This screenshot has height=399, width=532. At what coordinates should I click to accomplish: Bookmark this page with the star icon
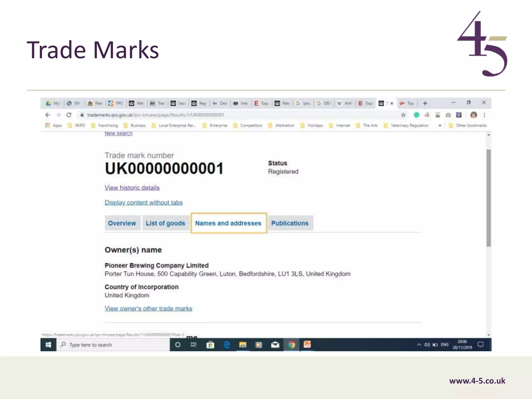point(403,115)
